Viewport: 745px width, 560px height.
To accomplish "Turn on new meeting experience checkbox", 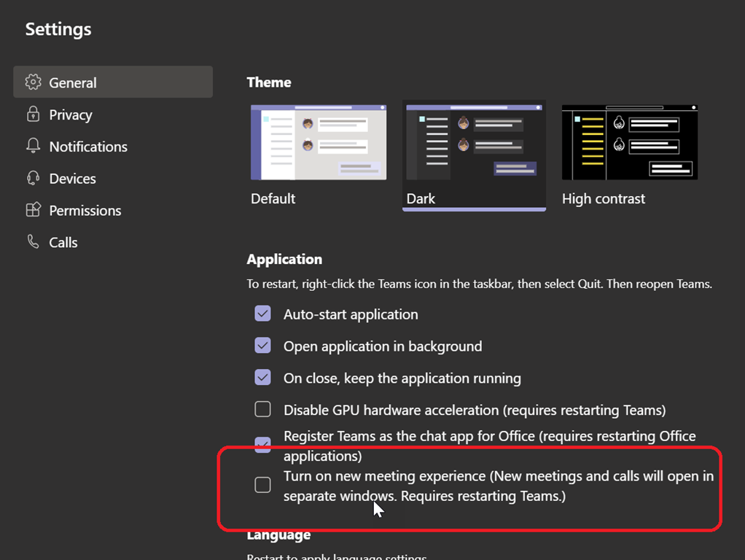I will 262,485.
